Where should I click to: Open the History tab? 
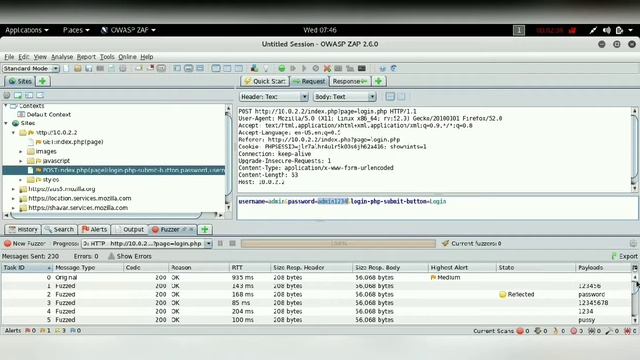pos(23,229)
